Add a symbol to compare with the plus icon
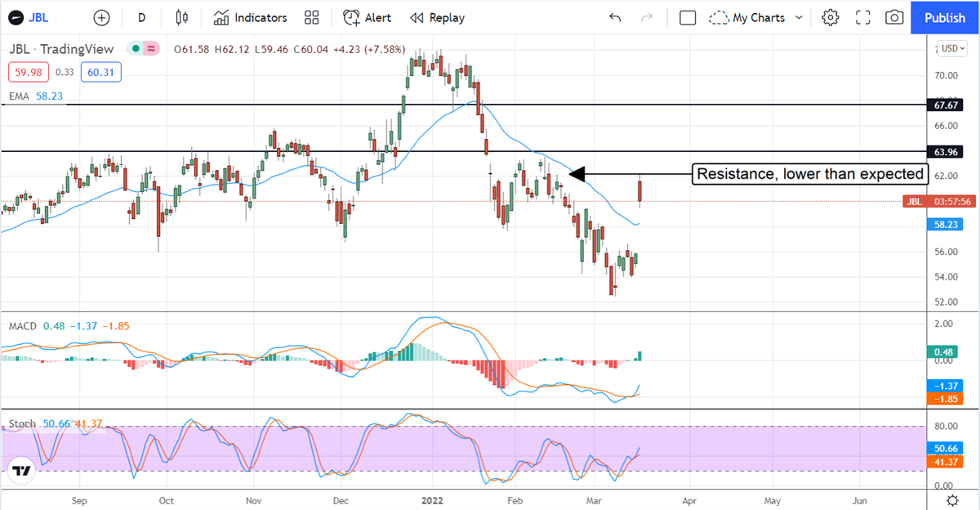The image size is (980, 510). point(101,17)
